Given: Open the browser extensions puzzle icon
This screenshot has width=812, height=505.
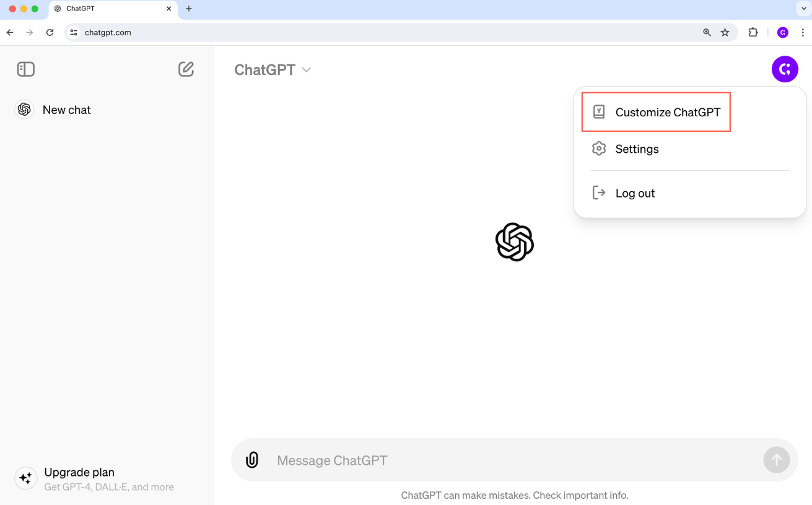Looking at the screenshot, I should 753,33.
